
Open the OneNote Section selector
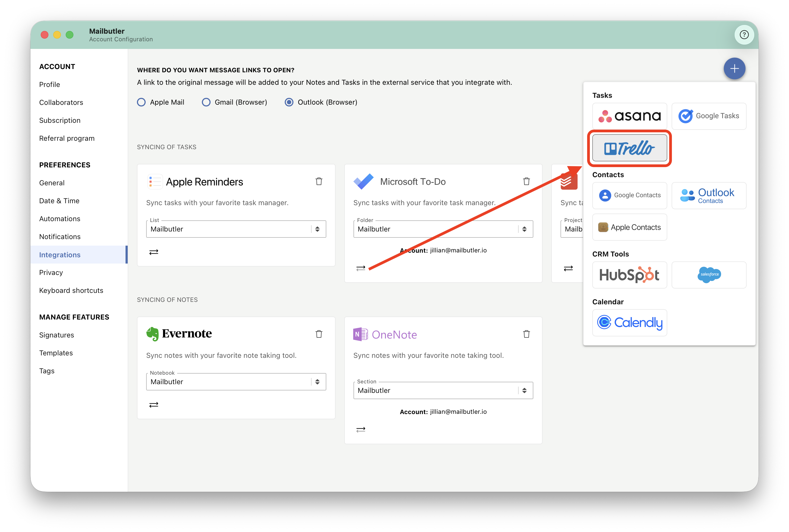[x=443, y=390]
